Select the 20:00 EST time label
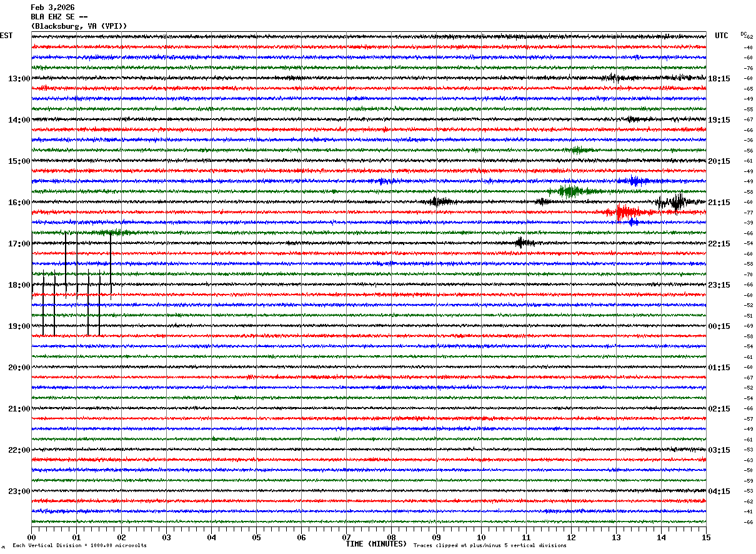 point(19,368)
